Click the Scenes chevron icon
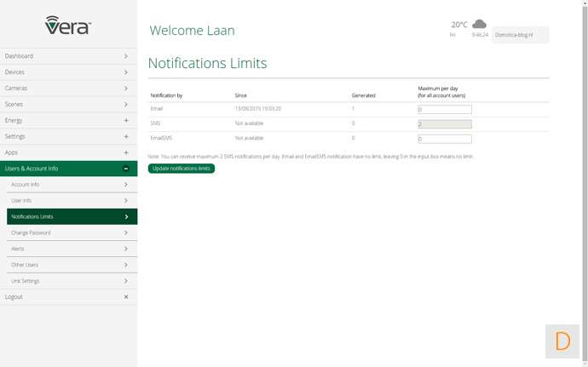588x367 pixels. 126,104
